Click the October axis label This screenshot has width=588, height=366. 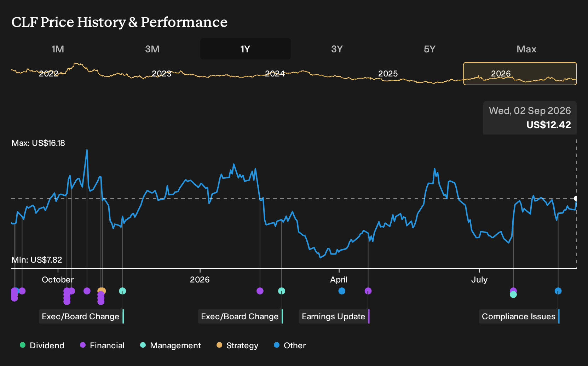tap(58, 280)
